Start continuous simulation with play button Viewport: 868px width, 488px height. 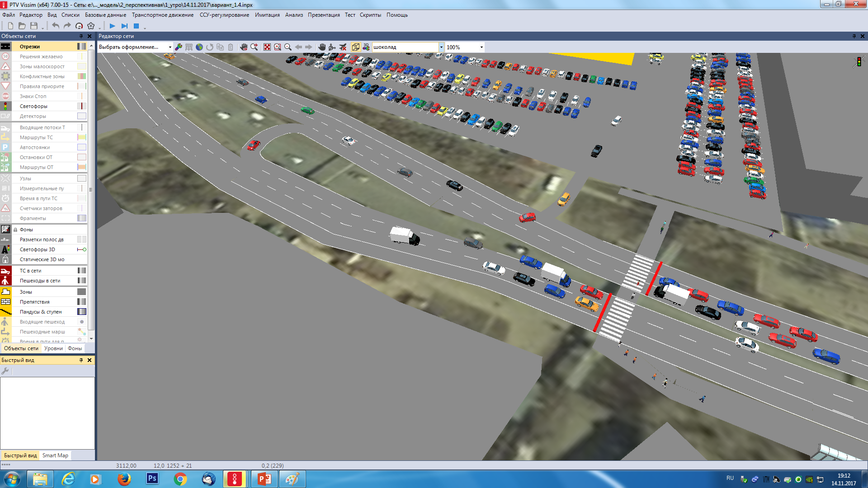click(x=112, y=26)
